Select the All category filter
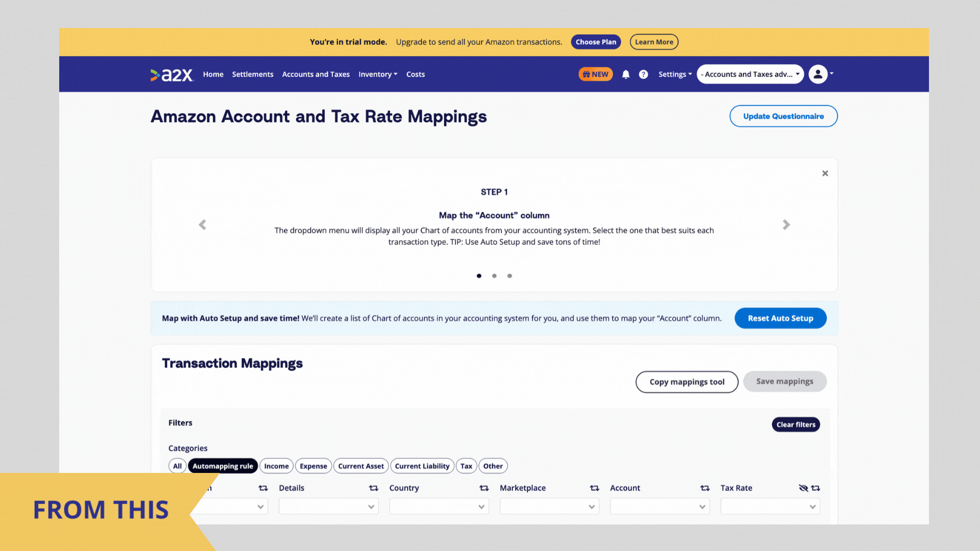Screen dimensions: 980x551 tap(177, 466)
